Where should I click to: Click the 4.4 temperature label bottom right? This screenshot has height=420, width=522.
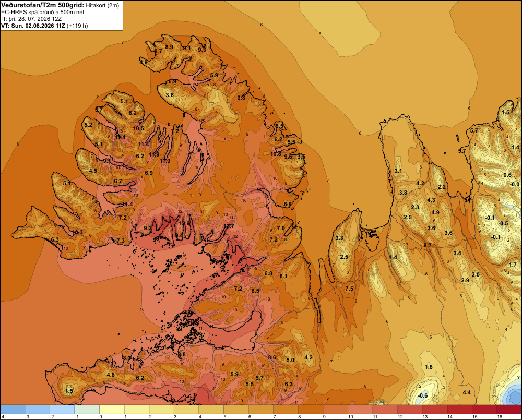pyautogui.click(x=467, y=392)
